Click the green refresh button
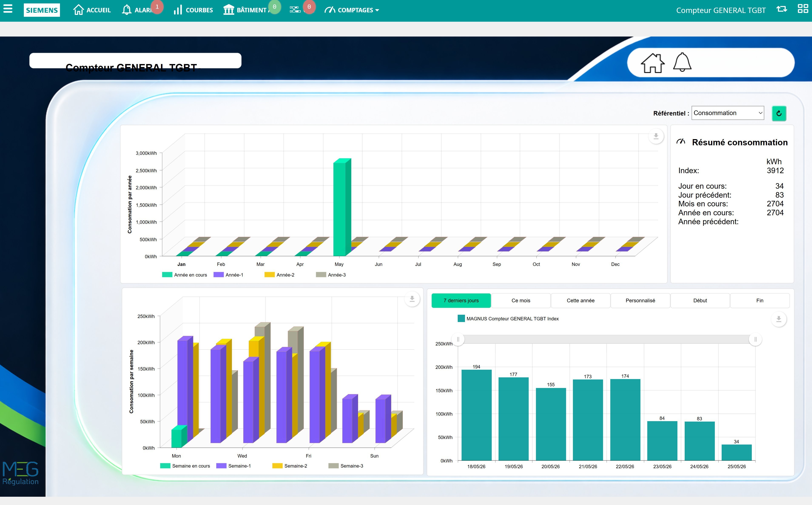The image size is (812, 505). tap(779, 113)
